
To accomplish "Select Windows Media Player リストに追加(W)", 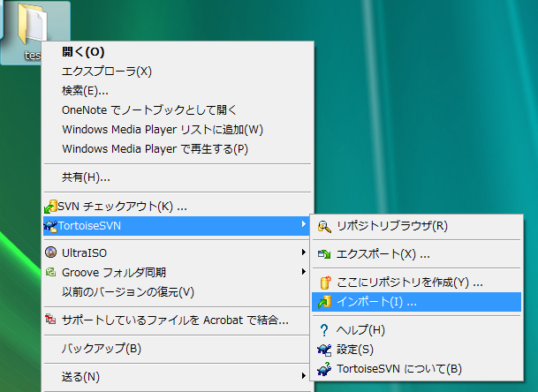I will (x=178, y=130).
